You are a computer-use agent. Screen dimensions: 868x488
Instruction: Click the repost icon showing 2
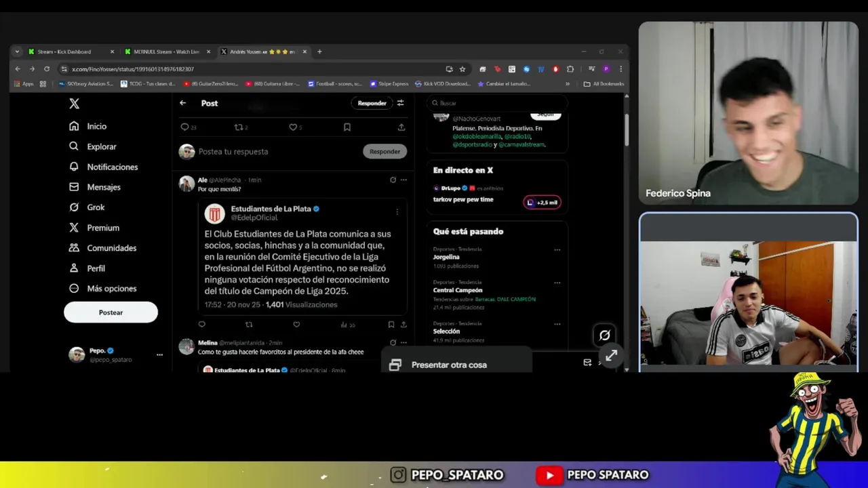[x=241, y=127]
